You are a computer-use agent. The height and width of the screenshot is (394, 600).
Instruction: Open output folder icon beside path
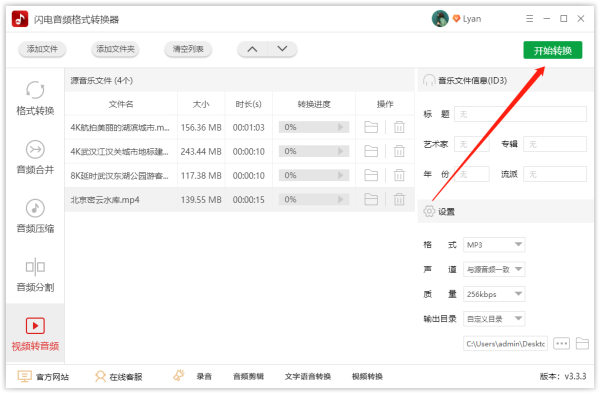[x=582, y=344]
